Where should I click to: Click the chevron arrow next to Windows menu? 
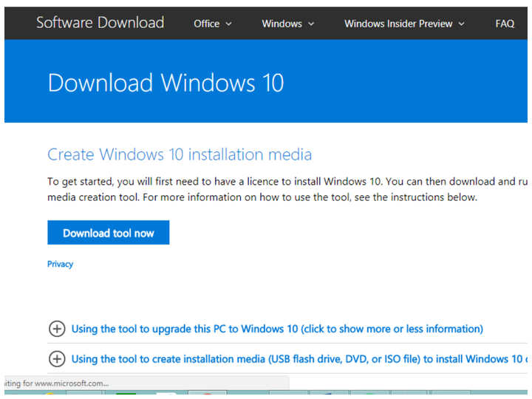311,24
